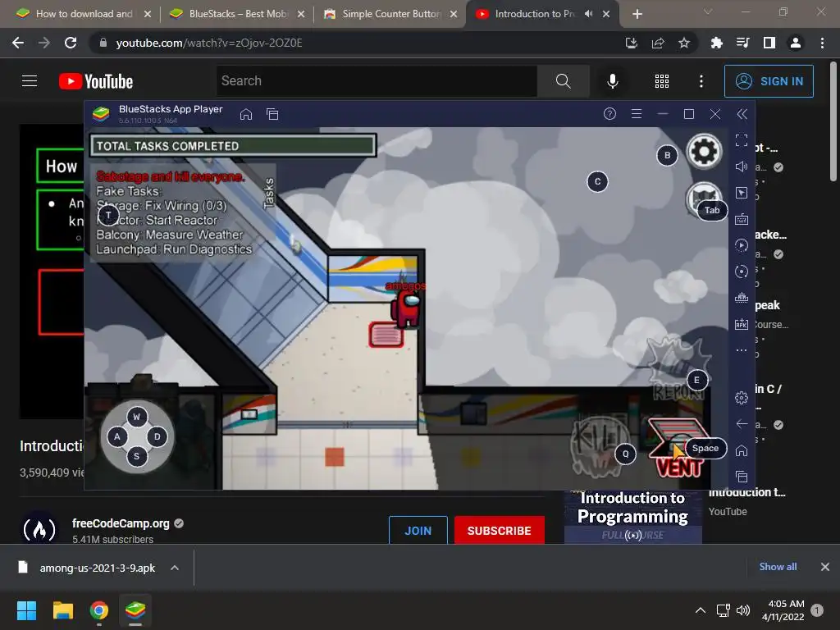Click JOIN channel button
The height and width of the screenshot is (630, 840).
point(418,531)
